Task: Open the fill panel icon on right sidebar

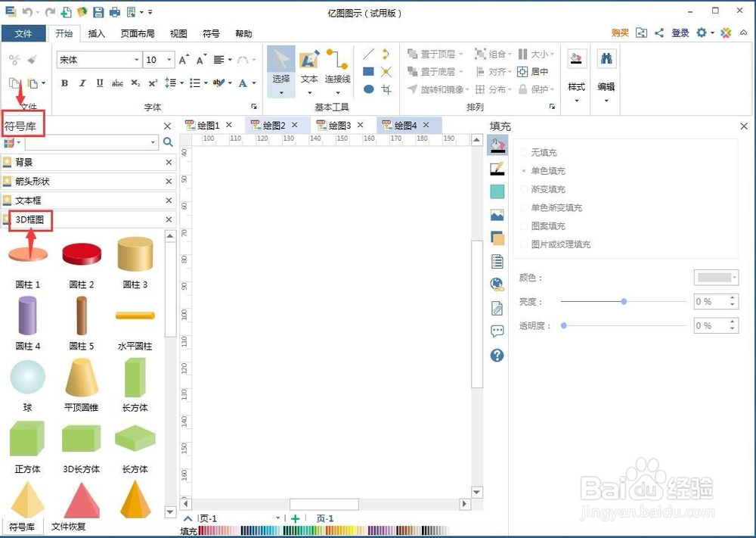Action: (497, 145)
